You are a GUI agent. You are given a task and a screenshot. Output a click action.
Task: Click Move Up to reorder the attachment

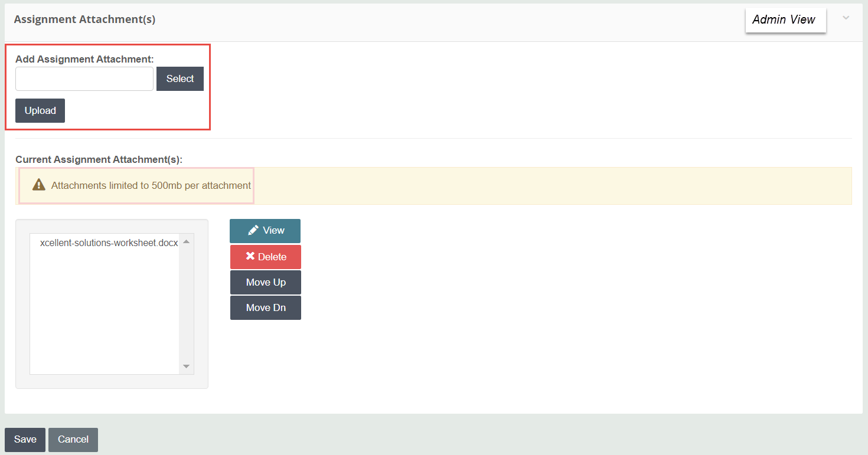pos(265,282)
